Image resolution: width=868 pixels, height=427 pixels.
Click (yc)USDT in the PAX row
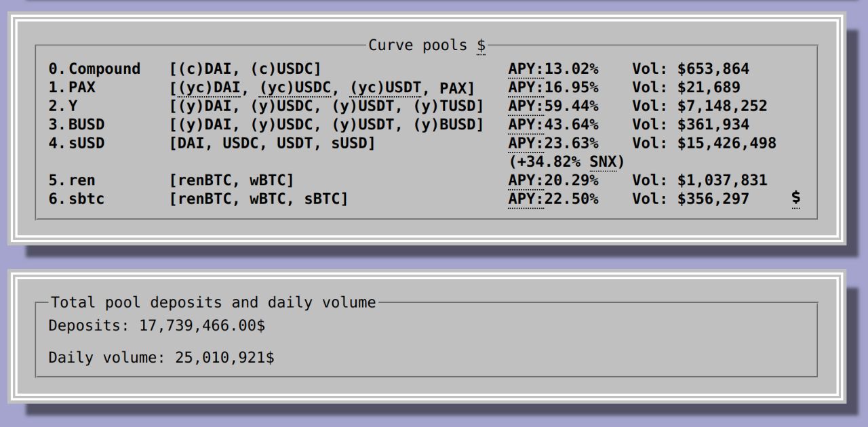385,88
